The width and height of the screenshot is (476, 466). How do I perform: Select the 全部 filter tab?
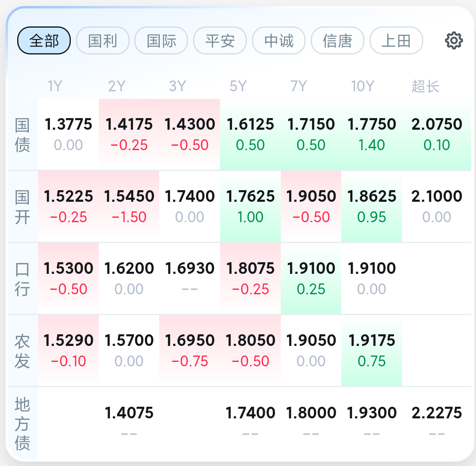point(44,40)
